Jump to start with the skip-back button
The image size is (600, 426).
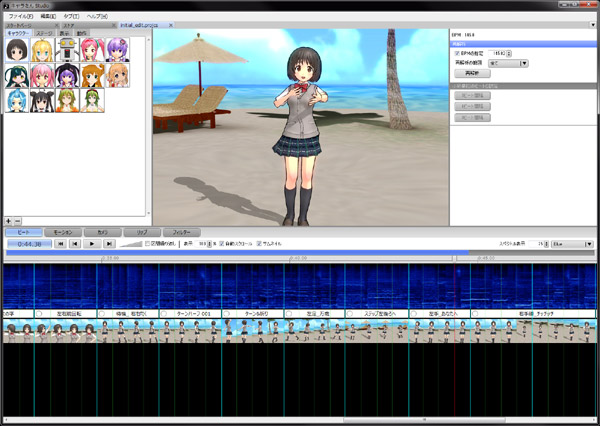pos(60,243)
